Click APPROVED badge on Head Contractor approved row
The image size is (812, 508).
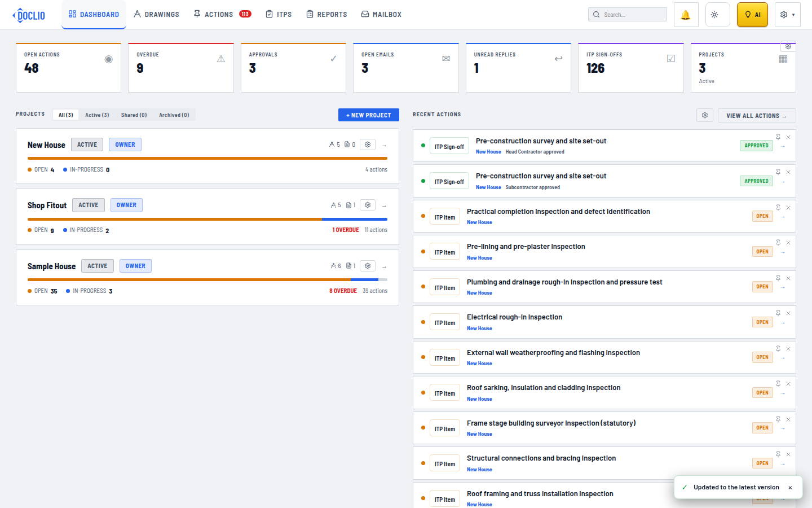click(756, 146)
